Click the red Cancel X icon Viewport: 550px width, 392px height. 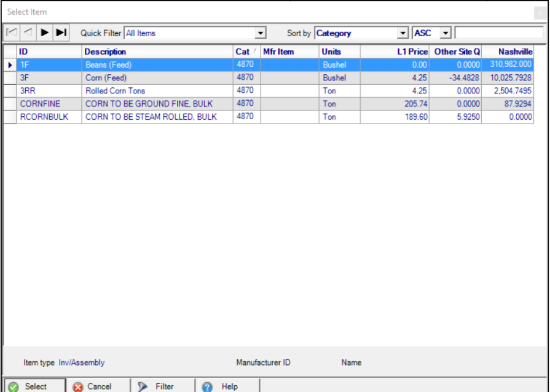coord(78,386)
